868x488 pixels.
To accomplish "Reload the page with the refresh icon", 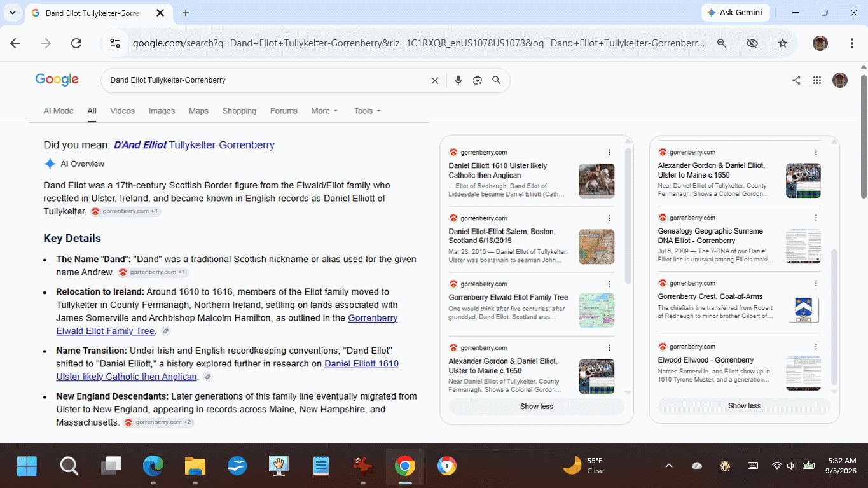I will 76,43.
